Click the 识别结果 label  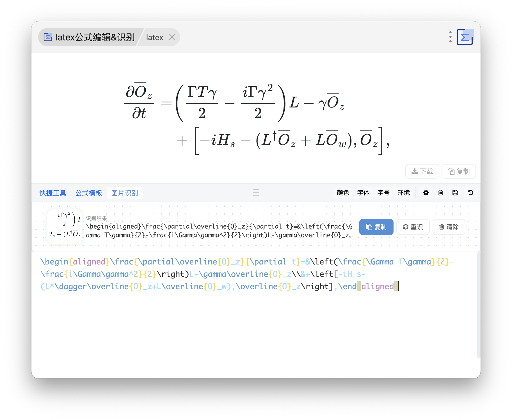96,218
